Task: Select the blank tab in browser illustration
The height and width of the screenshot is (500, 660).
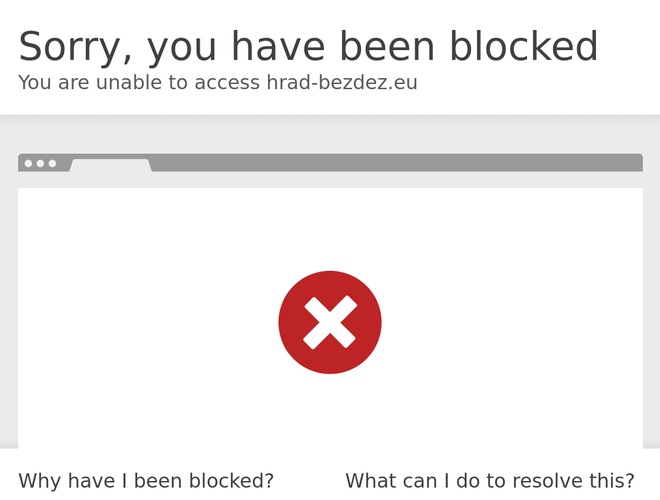Action: coord(110,165)
